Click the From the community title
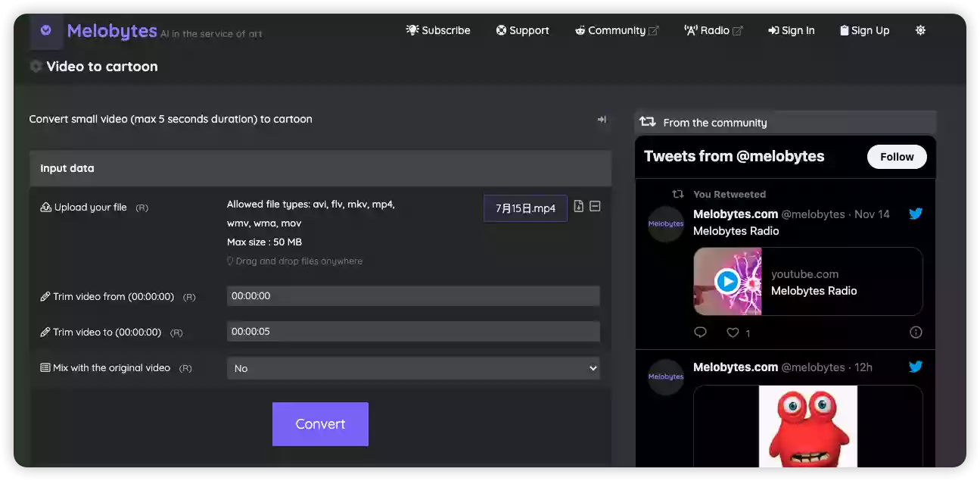980x481 pixels. [715, 123]
